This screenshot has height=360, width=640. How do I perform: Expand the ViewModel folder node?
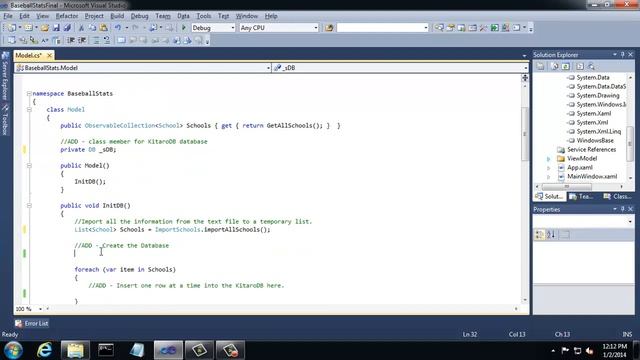[549, 159]
